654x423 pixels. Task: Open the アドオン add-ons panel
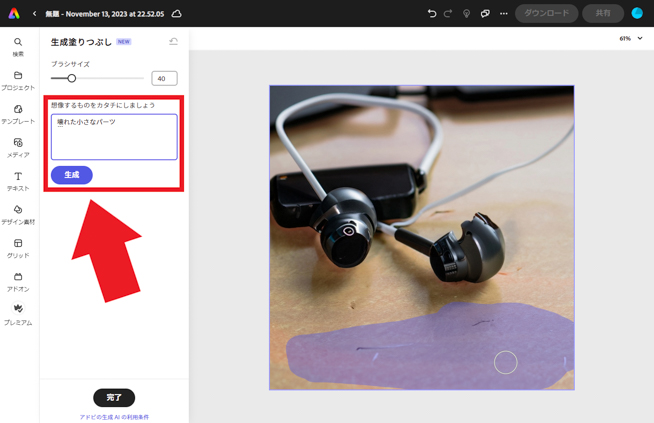tap(18, 281)
